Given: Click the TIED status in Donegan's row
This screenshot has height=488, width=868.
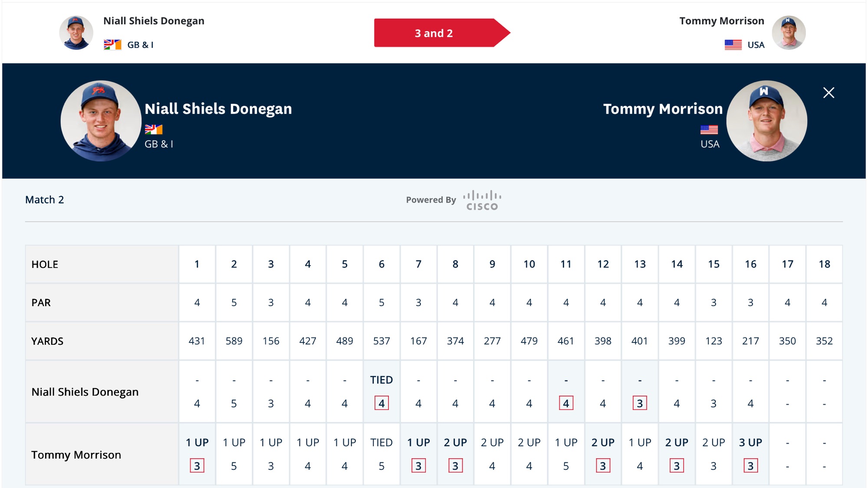Looking at the screenshot, I should [x=381, y=380].
